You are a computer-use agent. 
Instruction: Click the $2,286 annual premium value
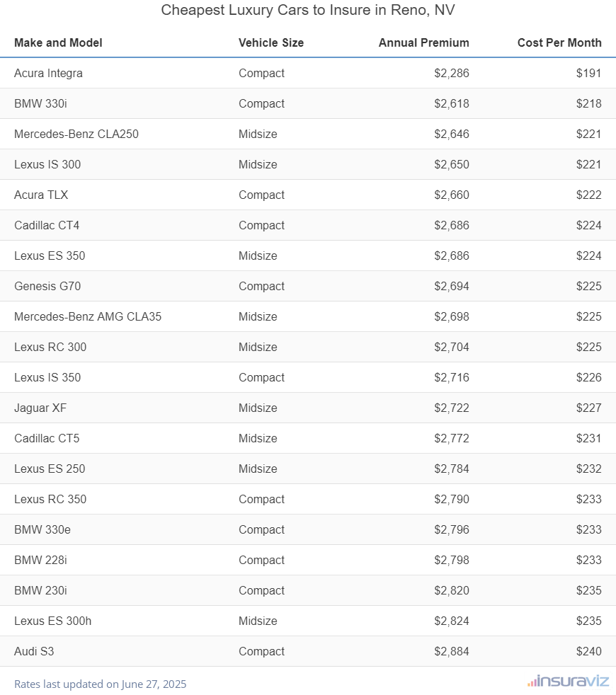point(452,73)
